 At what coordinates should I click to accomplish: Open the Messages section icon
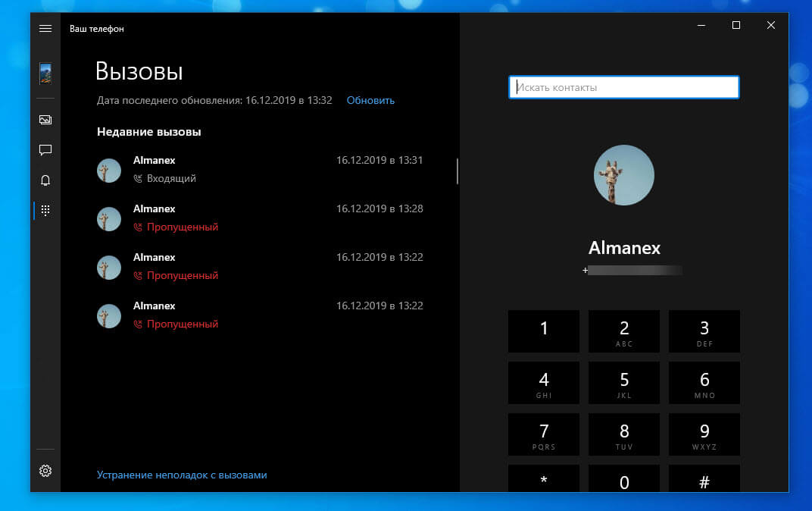tap(45, 150)
